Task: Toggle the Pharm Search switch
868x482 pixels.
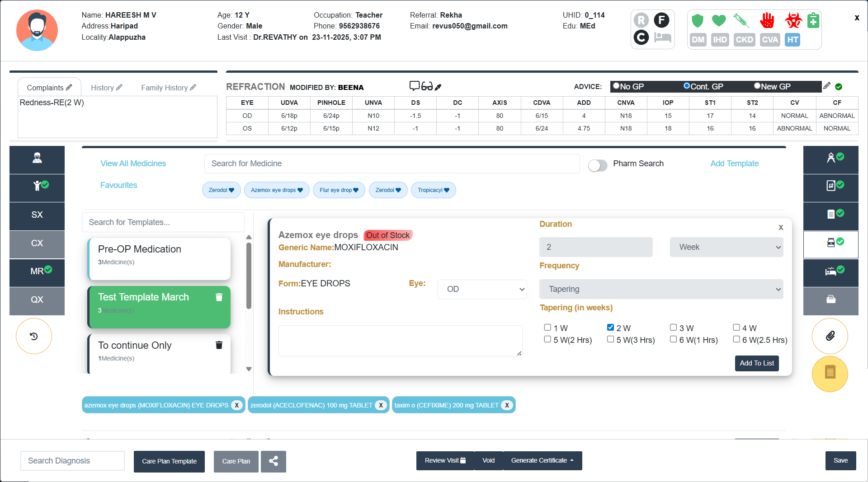Action: pos(598,164)
